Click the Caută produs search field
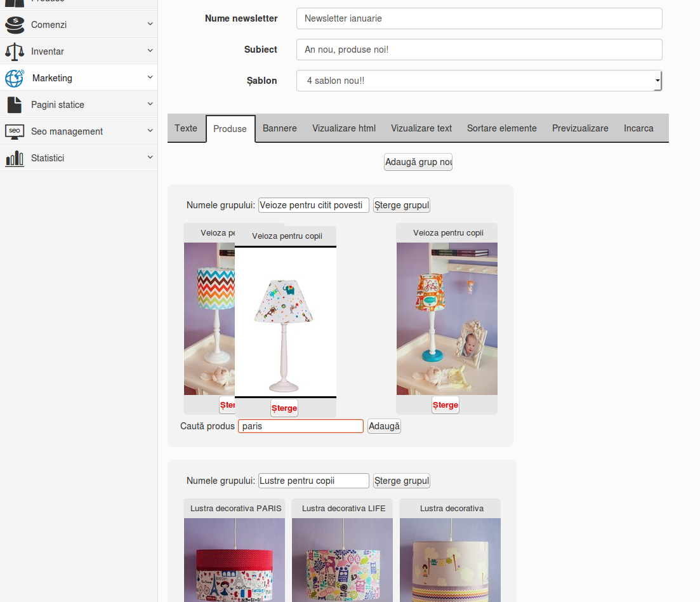 tap(300, 426)
